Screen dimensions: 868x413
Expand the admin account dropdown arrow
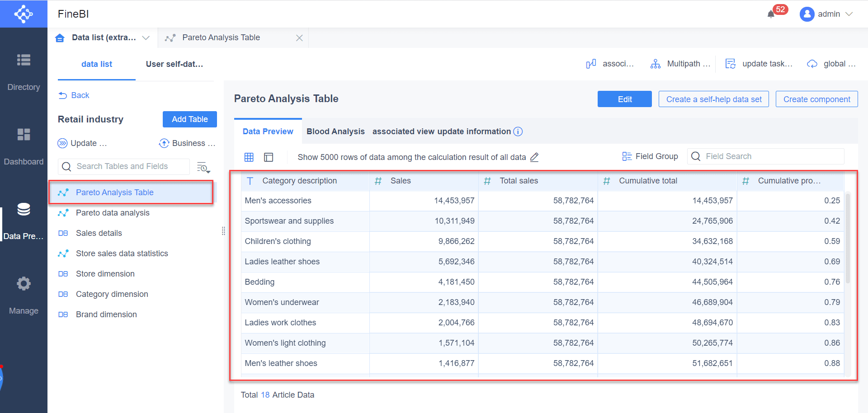pos(849,14)
